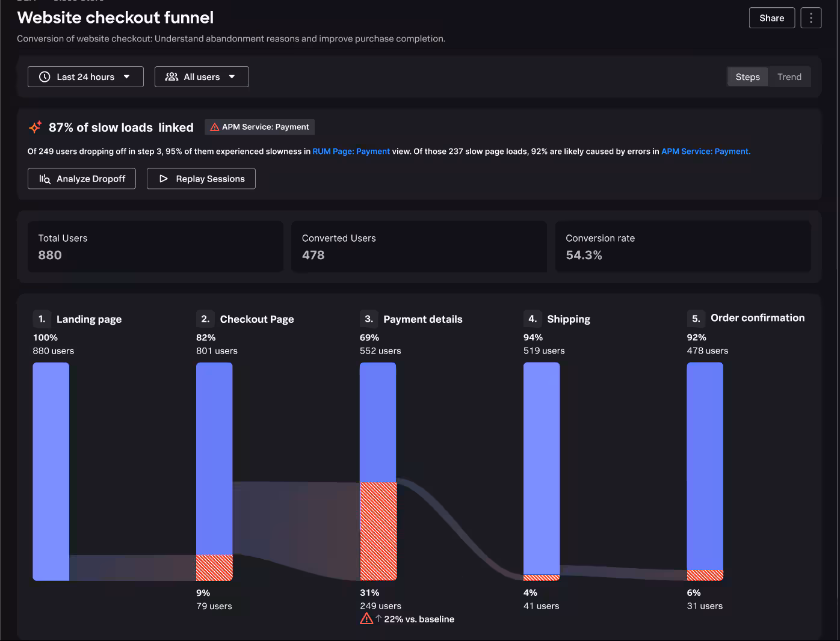
Task: Click the play icon in Replay Sessions
Action: tap(163, 179)
